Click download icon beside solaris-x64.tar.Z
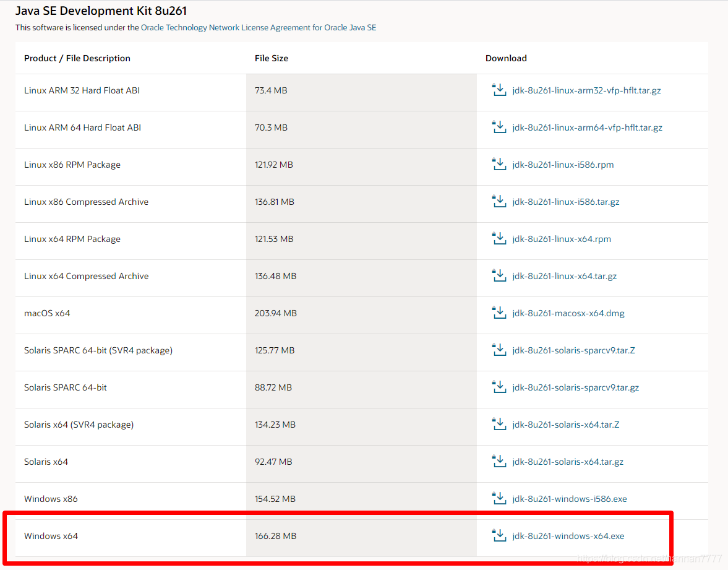The width and height of the screenshot is (728, 570). coord(499,424)
